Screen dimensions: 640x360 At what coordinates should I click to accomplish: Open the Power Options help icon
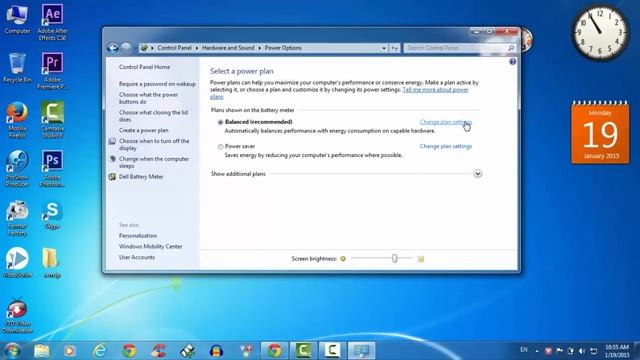click(x=513, y=62)
